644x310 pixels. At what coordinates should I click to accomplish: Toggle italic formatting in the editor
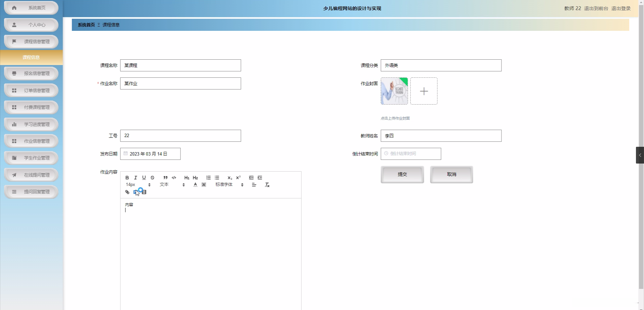click(136, 178)
